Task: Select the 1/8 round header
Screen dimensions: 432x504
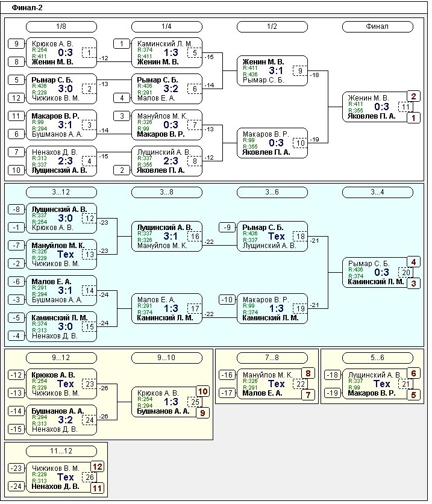Action: point(61,26)
